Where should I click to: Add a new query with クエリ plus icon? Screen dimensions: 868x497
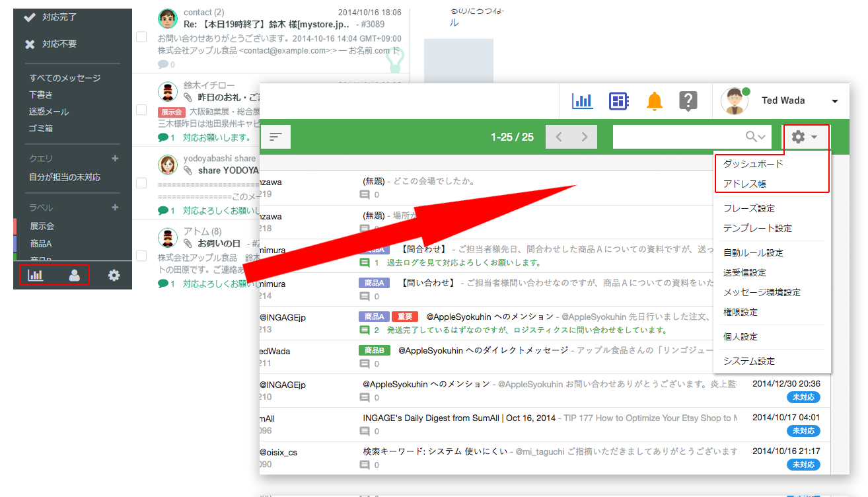click(115, 159)
